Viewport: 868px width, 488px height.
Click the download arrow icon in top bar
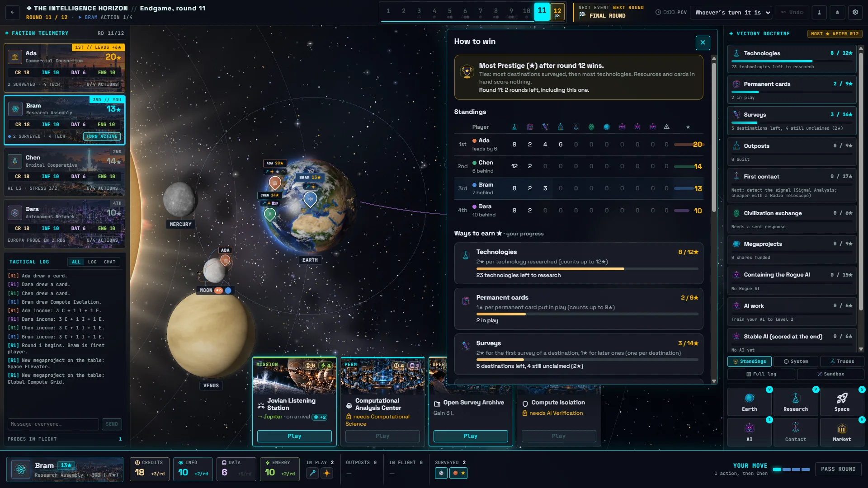[819, 12]
